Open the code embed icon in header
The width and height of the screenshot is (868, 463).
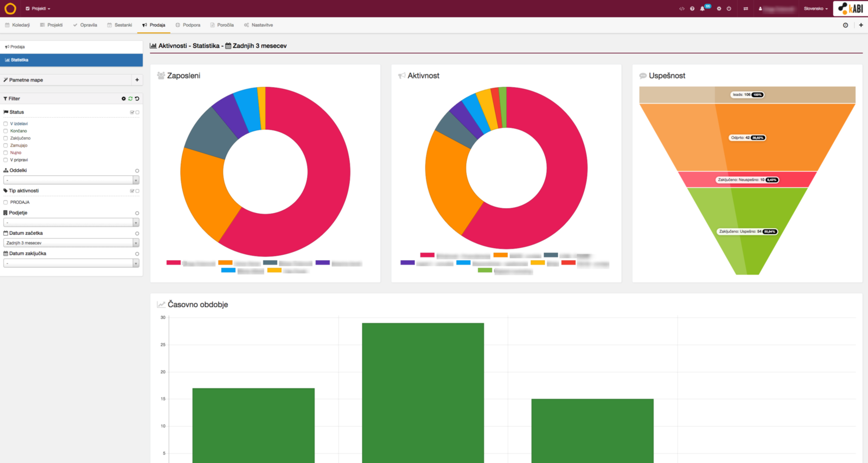[682, 9]
